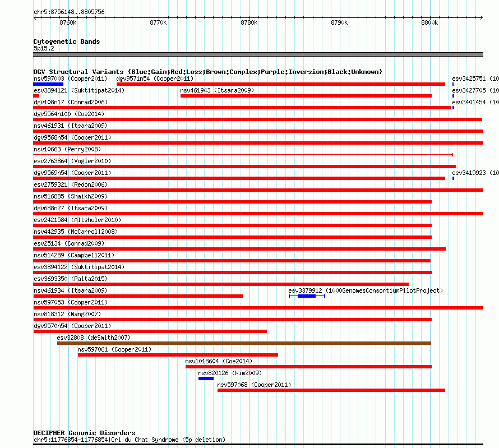Click the 8790k ruler tick label
The image size is (499, 448).
[339, 22]
